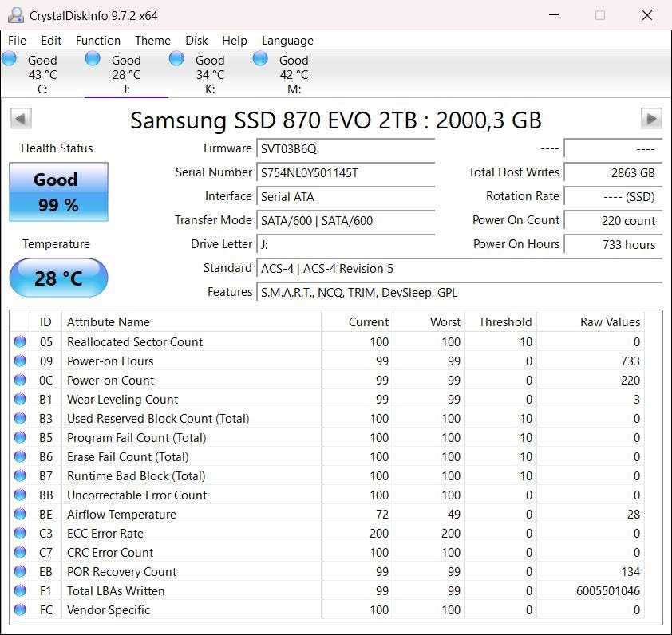Go to the next disk using right arrow
This screenshot has height=635, width=672.
pos(651,119)
